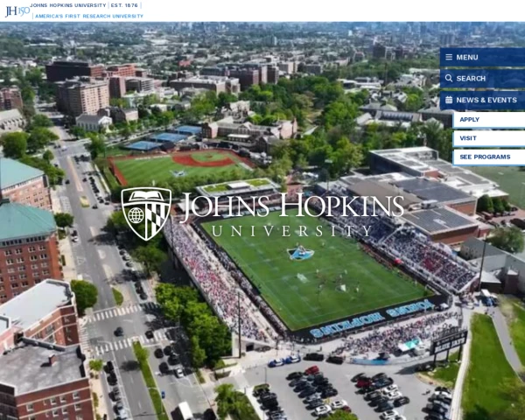Click the calendar icon for News & Events

coord(449,100)
